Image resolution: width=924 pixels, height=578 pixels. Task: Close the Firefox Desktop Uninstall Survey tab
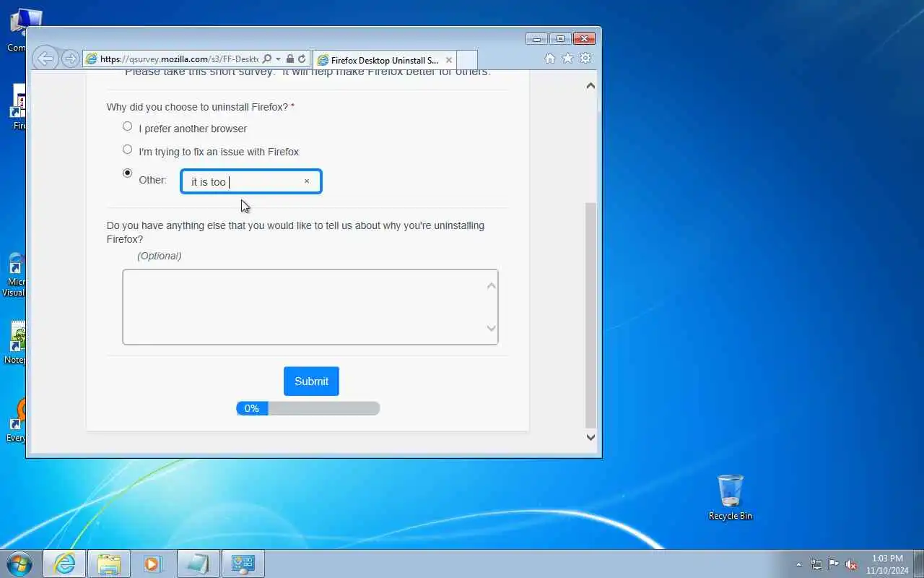coord(449,60)
